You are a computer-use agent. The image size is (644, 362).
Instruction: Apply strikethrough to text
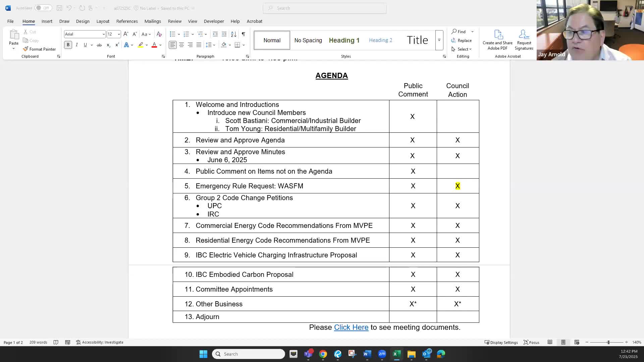point(99,45)
